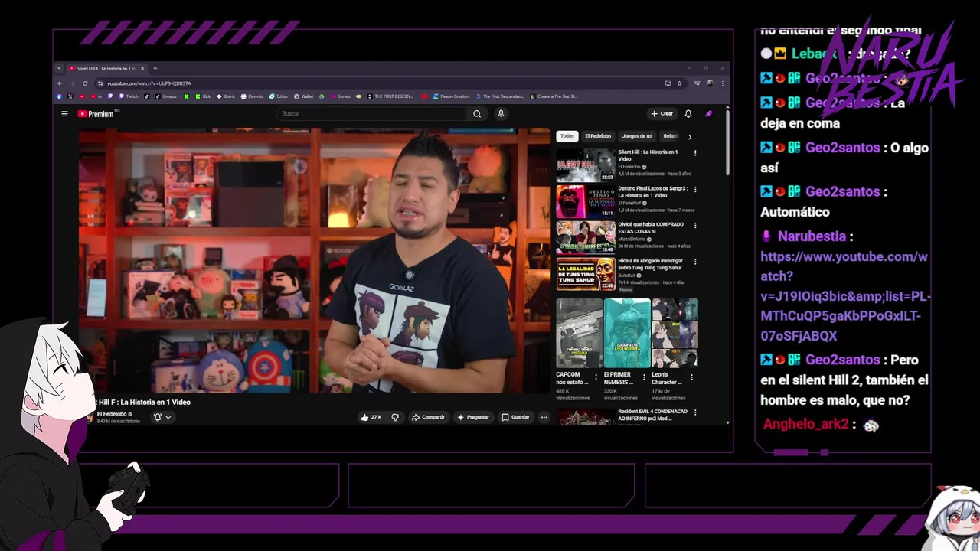
Task: Open Tung Tung Tung Sahur video thumbnail
Action: [x=586, y=275]
